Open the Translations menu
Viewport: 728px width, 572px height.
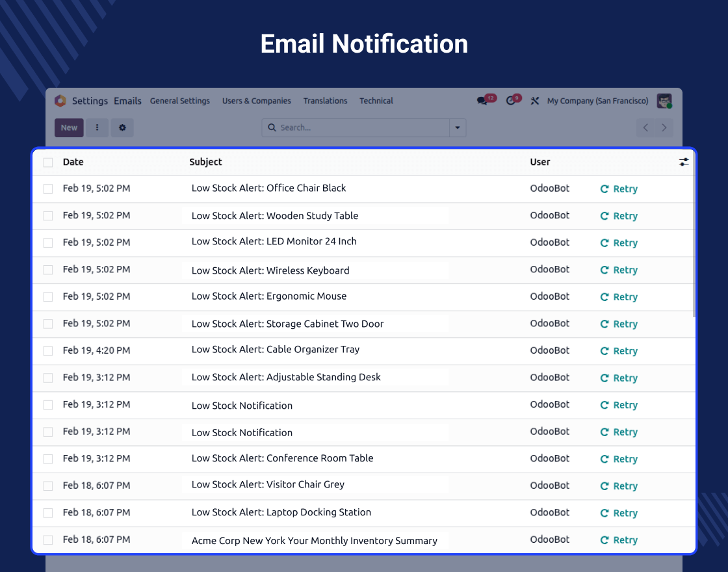point(325,101)
